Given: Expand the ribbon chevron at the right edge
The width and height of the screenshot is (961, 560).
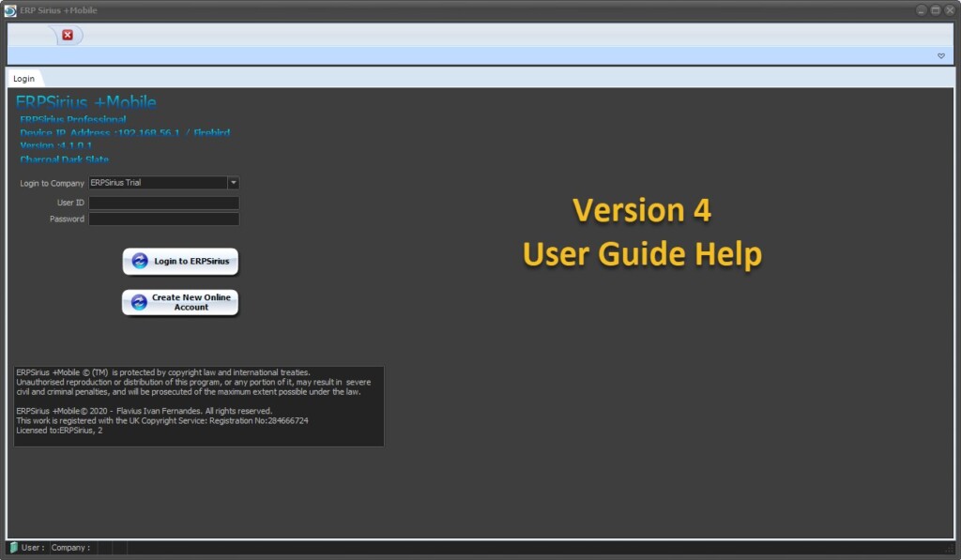Looking at the screenshot, I should [x=940, y=55].
